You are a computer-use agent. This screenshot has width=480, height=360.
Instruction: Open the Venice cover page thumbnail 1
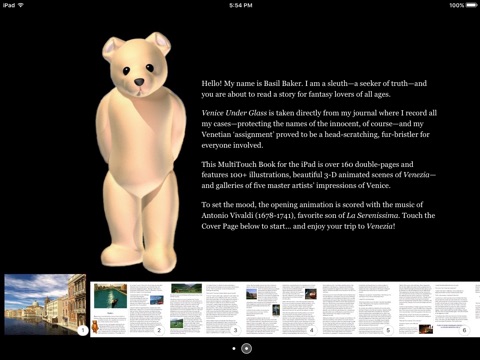[45, 304]
